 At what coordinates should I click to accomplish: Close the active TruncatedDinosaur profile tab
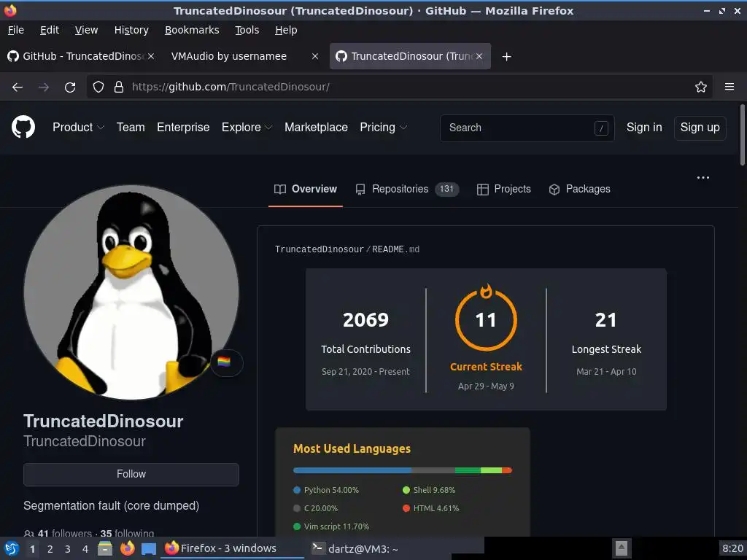(x=479, y=56)
